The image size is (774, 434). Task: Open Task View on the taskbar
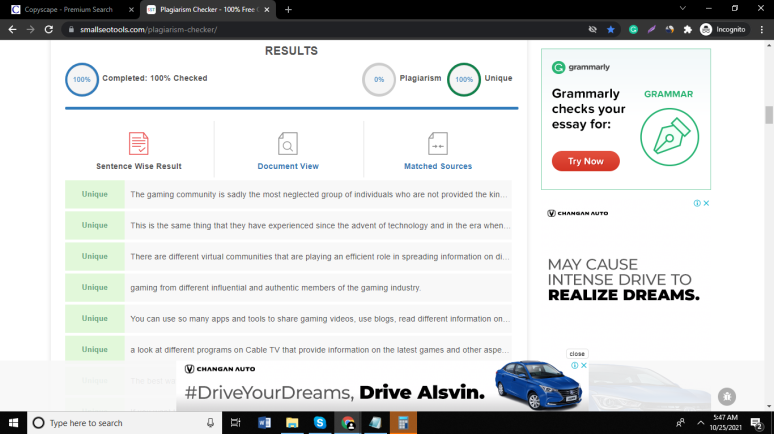pos(235,423)
